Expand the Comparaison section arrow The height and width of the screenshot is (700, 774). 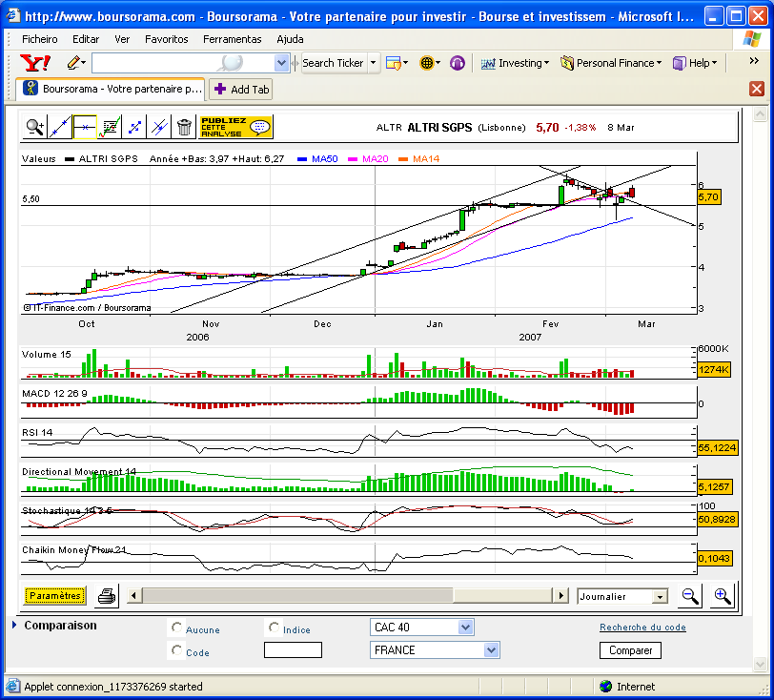pos(14,625)
